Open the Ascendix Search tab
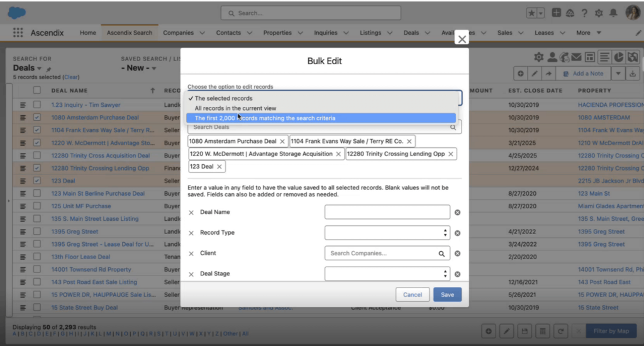Viewport: 644px width, 346px height. coord(130,33)
